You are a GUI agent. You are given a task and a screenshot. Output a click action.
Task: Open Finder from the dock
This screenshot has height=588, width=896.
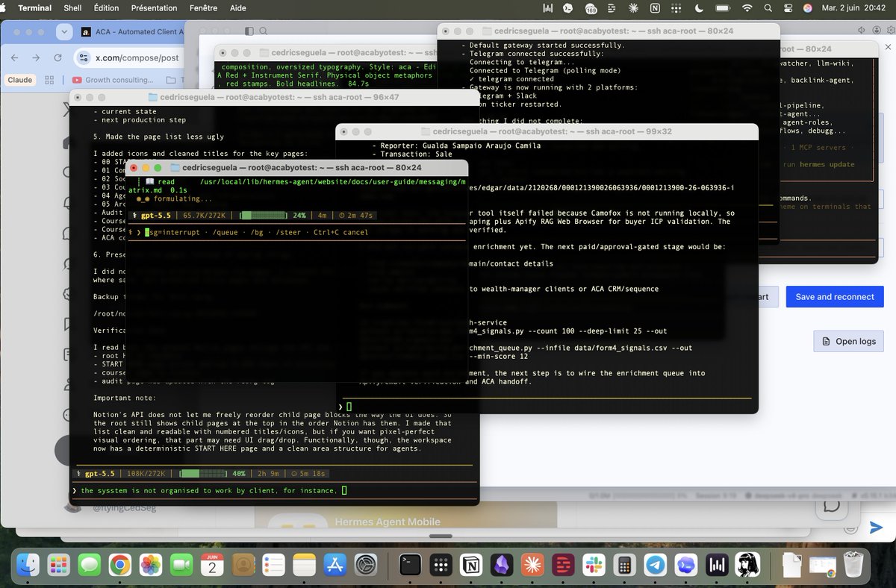tap(29, 566)
